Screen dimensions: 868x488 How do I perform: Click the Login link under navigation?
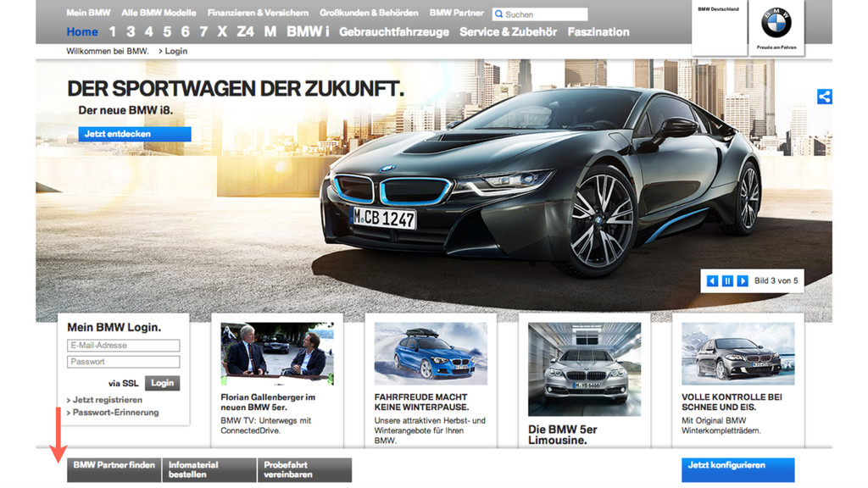point(176,51)
